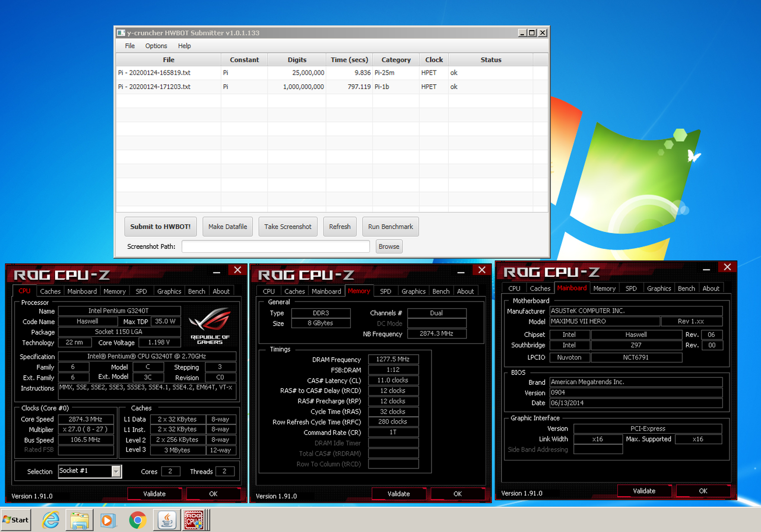
Task: Minimize the CPU-Z Mainboard window
Action: (x=706, y=269)
